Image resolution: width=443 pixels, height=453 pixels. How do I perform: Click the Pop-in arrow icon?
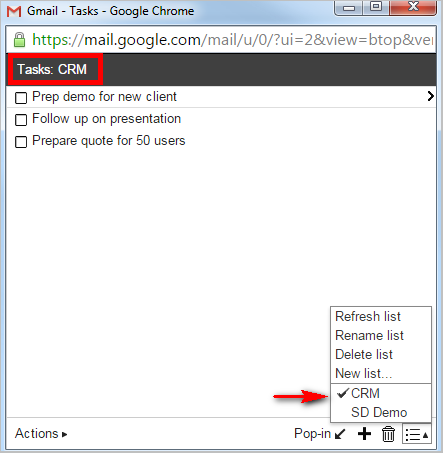340,434
